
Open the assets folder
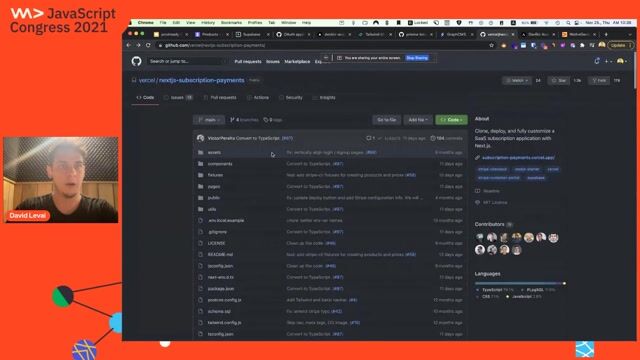[x=214, y=152]
